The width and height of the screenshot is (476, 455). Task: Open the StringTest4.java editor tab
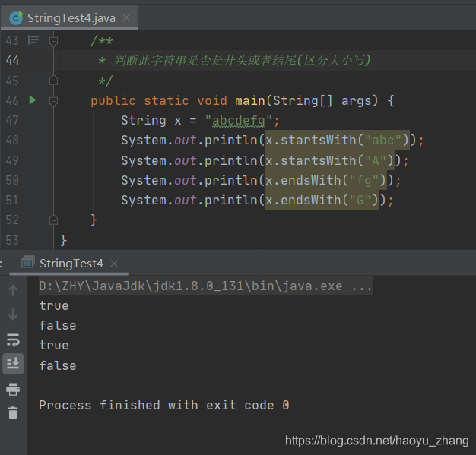click(x=69, y=18)
